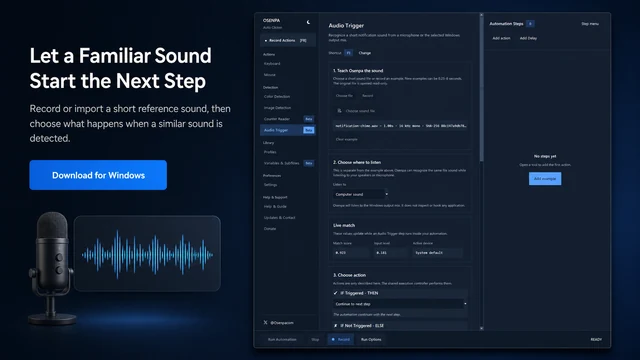Click Change next to the shortcut
This screenshot has height=360, width=640.
click(x=365, y=53)
